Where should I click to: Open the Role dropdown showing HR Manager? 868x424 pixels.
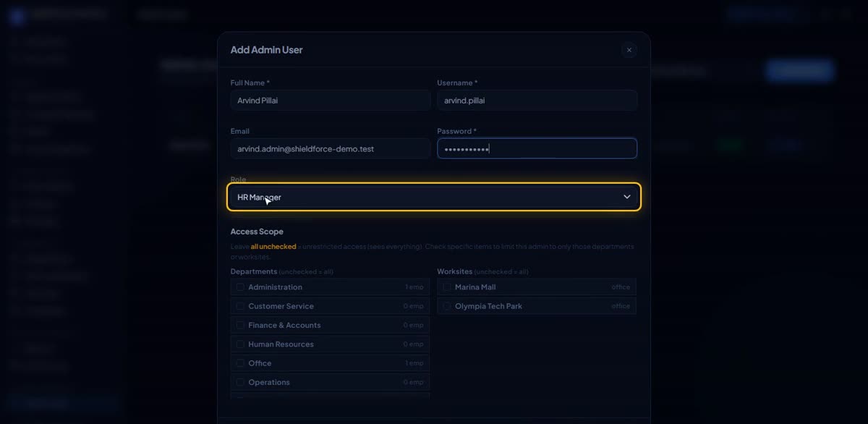tap(434, 197)
